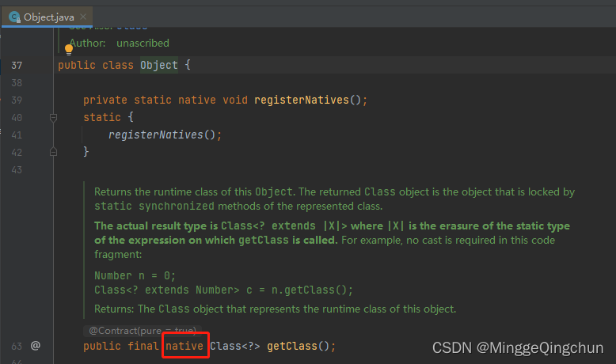Viewport: 616px width, 364px height.
Task: Click the static keyword on line 40
Action: [102, 117]
